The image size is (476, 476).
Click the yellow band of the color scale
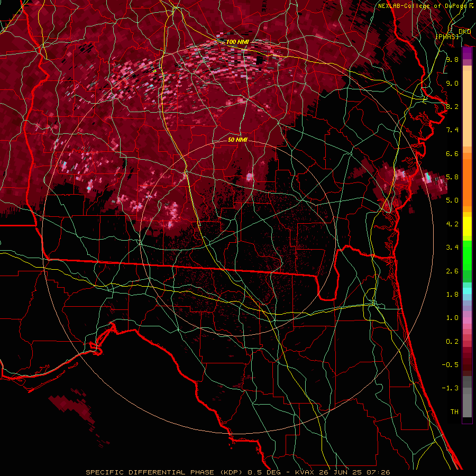(467, 226)
